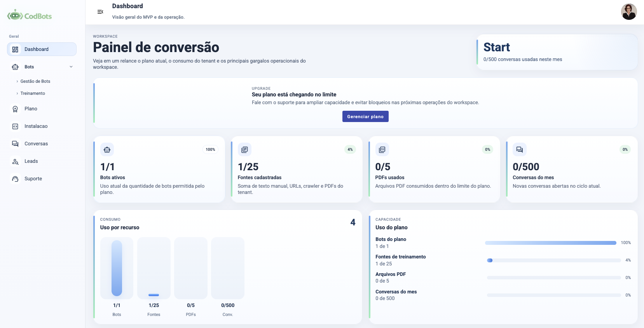The height and width of the screenshot is (328, 644).
Task: Click the Leads person-search icon
Action: click(x=15, y=161)
